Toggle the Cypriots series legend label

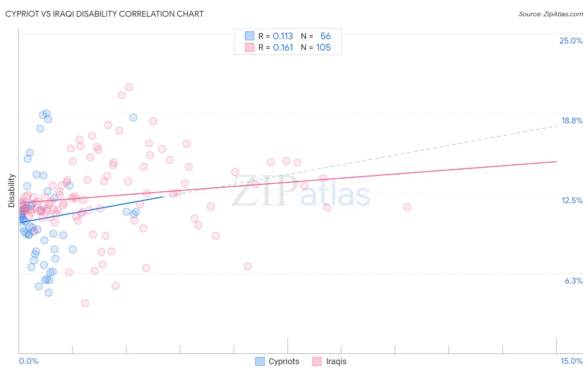pos(284,361)
